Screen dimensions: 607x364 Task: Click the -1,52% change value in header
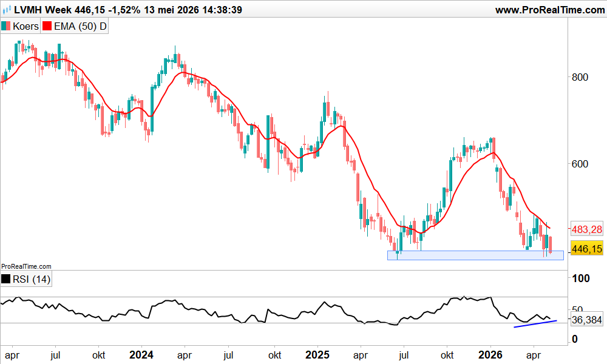[x=124, y=10]
